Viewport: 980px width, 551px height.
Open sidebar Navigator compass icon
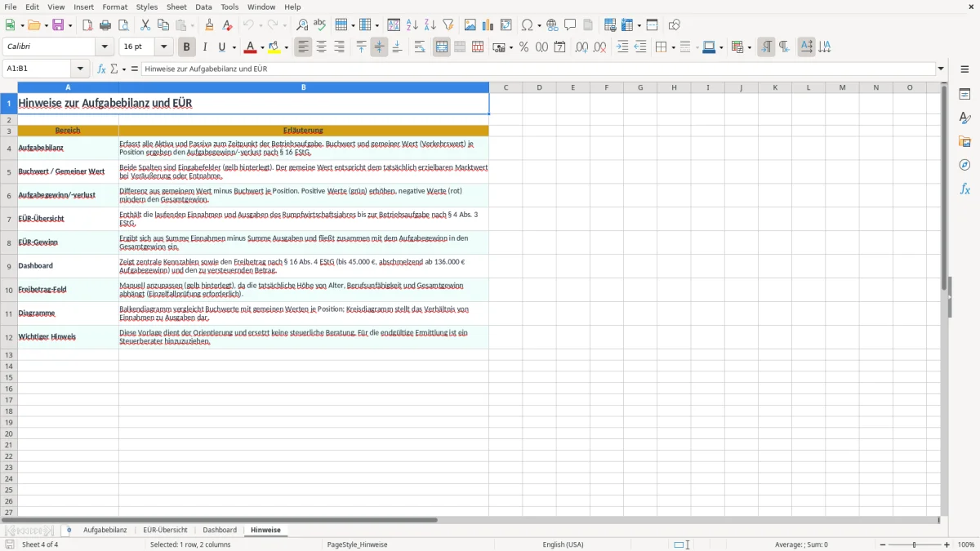964,165
